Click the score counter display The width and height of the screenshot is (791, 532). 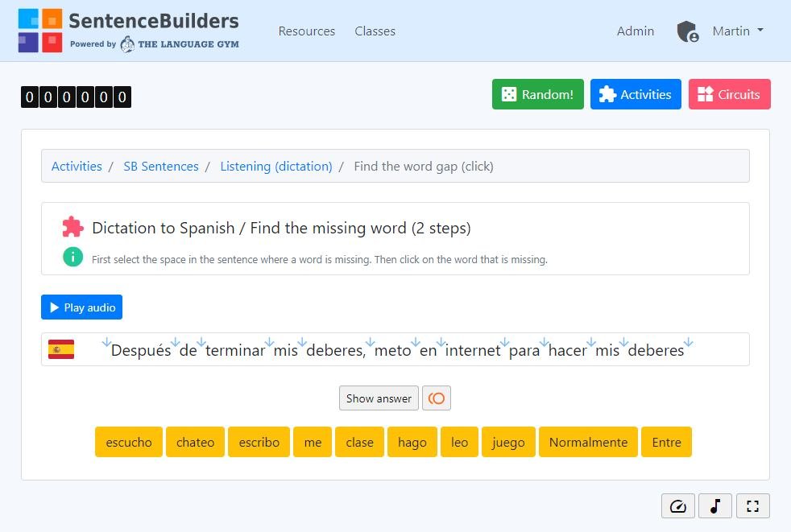coord(77,97)
